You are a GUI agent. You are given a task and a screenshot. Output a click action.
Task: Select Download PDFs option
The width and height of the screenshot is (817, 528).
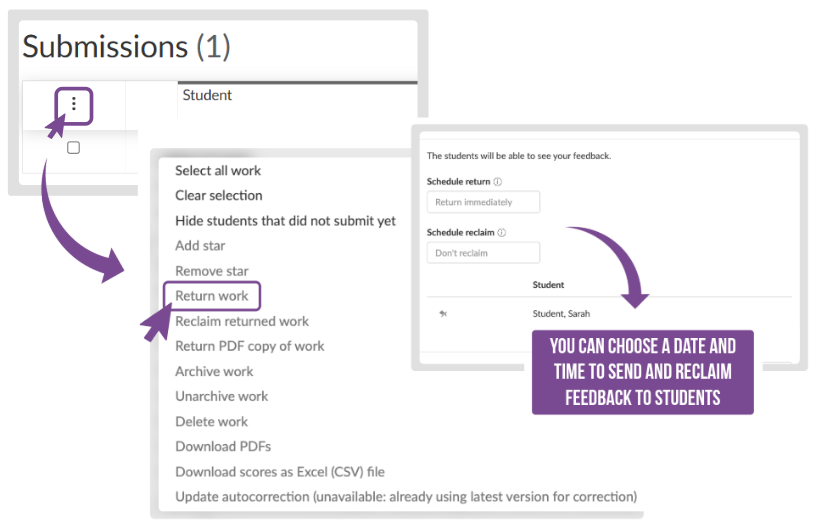[x=223, y=446]
